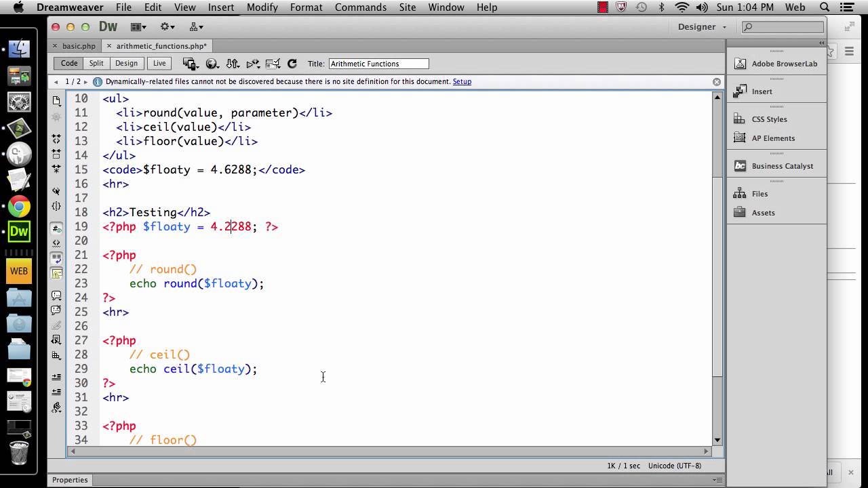Click the search field in application bar
868x488 pixels.
[783, 27]
